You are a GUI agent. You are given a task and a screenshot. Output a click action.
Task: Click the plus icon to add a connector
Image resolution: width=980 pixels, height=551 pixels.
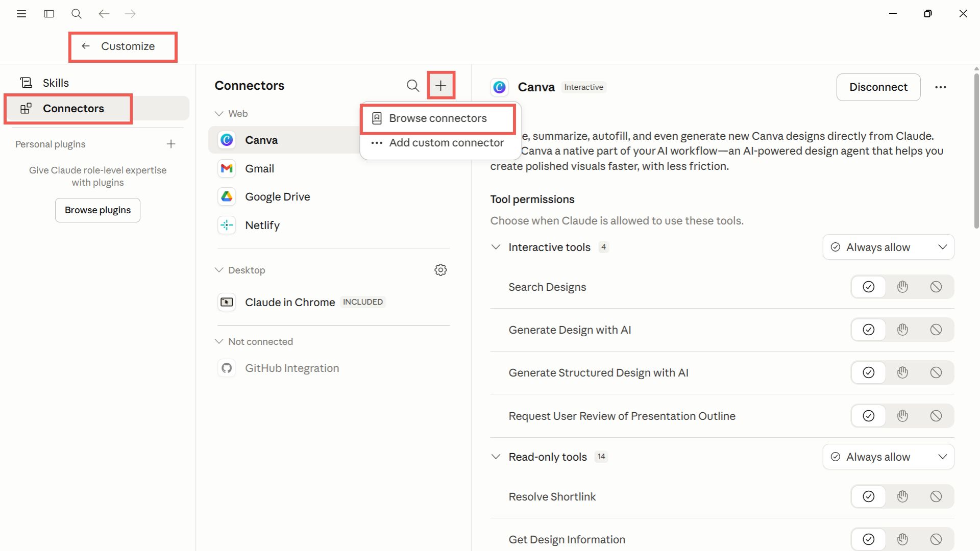tap(440, 86)
